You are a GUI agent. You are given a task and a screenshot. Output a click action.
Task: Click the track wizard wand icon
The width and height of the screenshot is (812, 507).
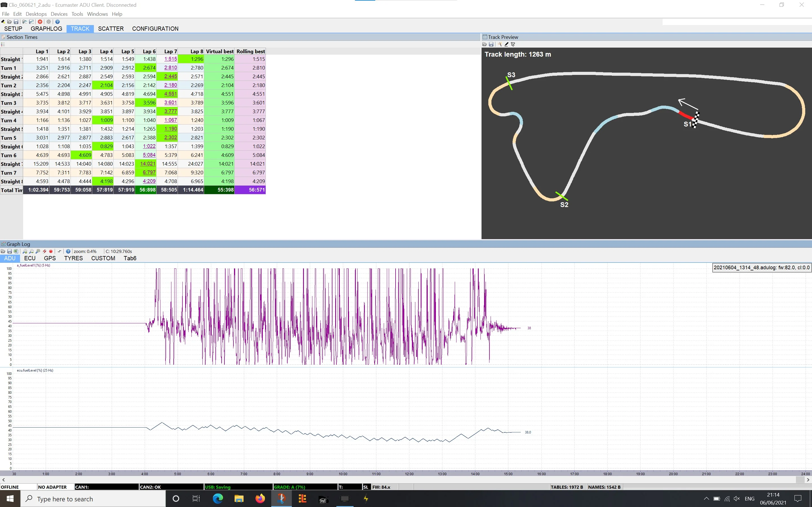(500, 44)
